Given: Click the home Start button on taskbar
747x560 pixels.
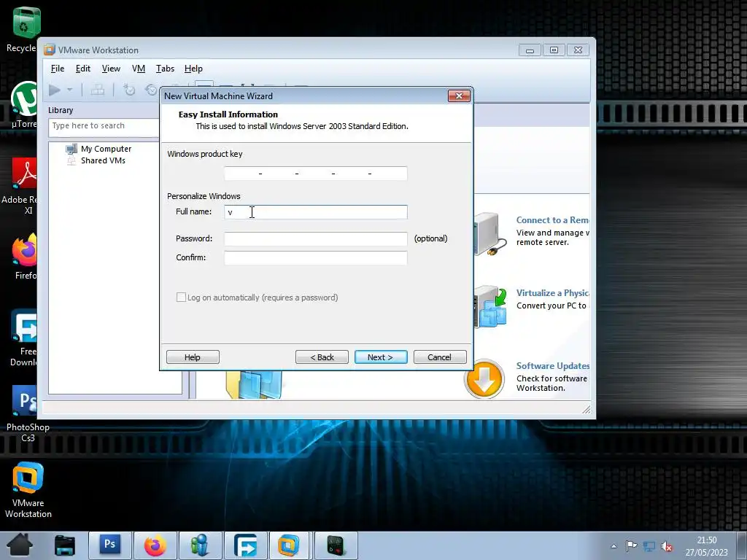Looking at the screenshot, I should point(20,545).
